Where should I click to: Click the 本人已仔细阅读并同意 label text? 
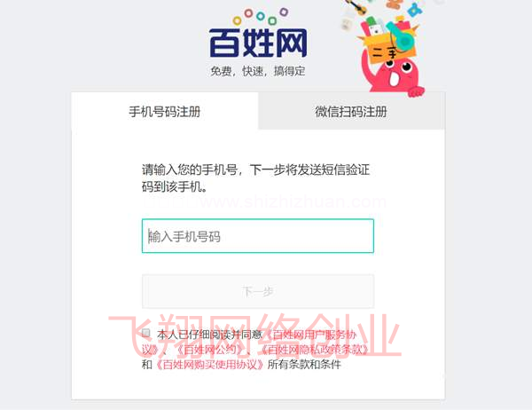tap(209, 335)
